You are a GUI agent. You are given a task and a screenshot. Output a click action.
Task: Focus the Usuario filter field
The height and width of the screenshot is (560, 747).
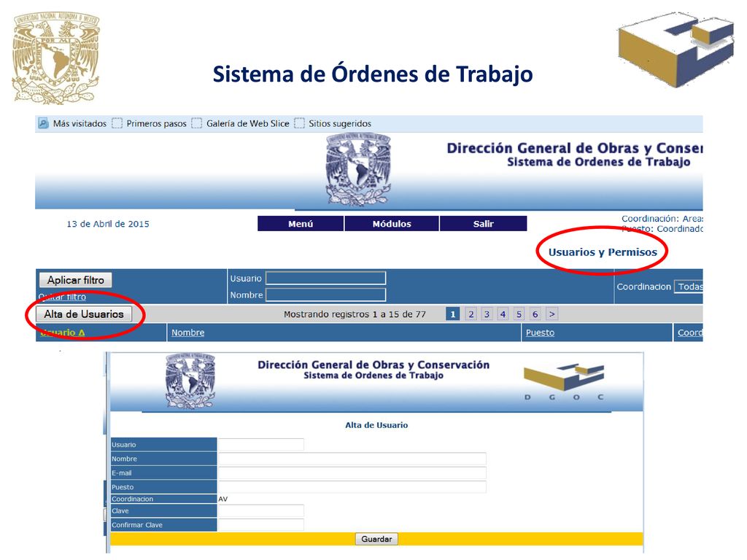click(326, 278)
